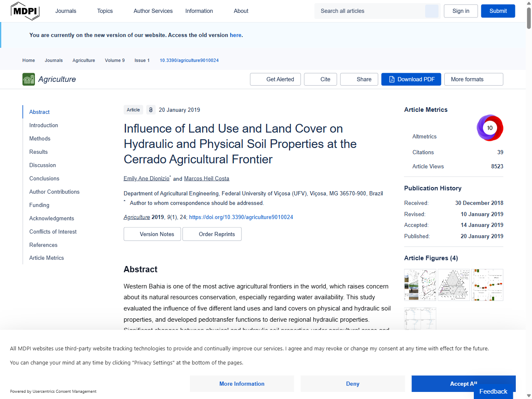
Task: Click the Feedback tab at bottom right
Action: [x=493, y=391]
